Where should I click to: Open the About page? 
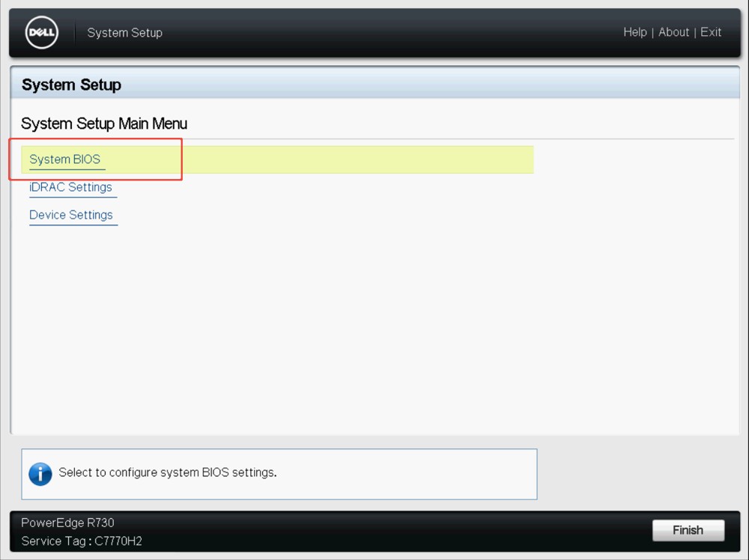673,32
